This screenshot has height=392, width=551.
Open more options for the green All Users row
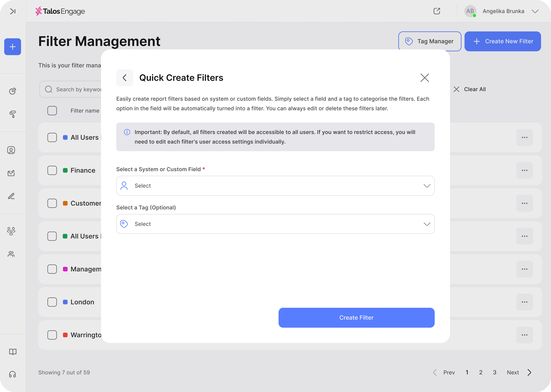click(x=525, y=236)
